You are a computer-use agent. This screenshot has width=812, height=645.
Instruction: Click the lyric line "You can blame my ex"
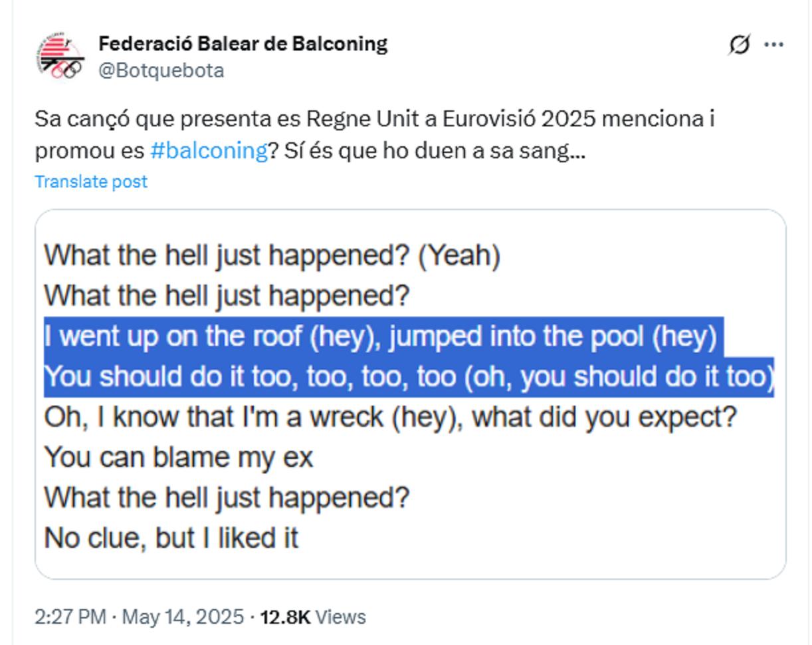coord(178,457)
